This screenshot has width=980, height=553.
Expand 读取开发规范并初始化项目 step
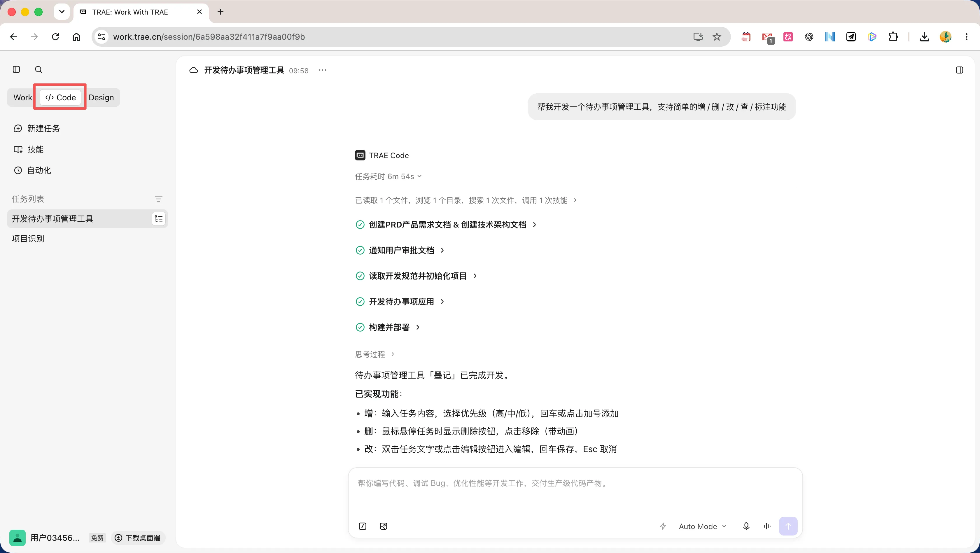click(x=416, y=276)
